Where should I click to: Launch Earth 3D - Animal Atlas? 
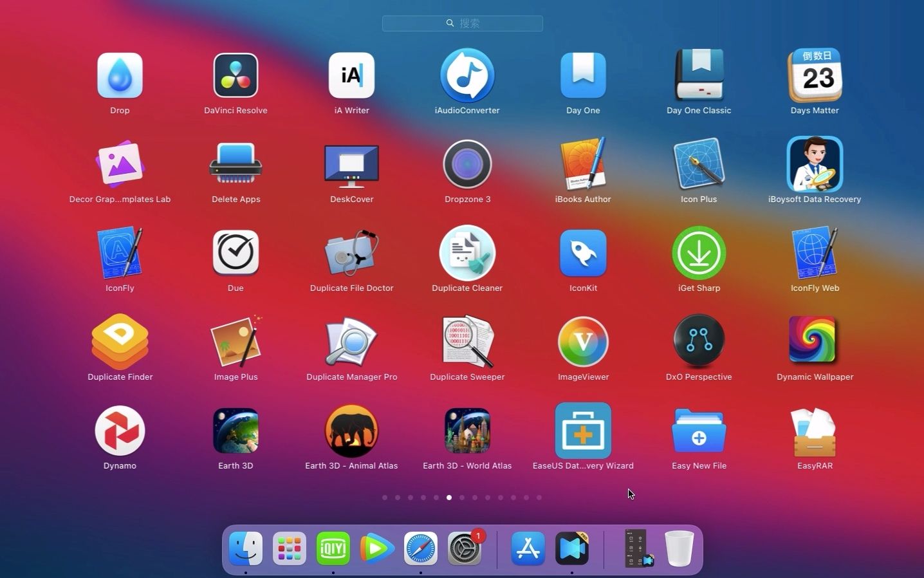(351, 431)
